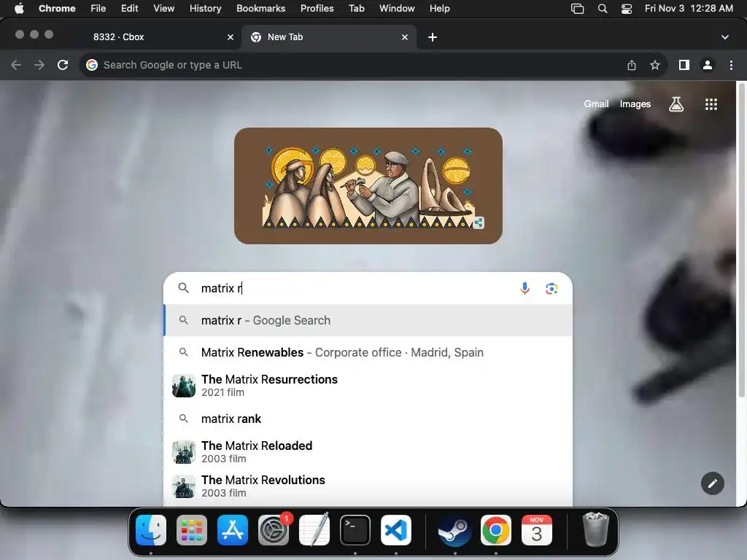Expand the tab search chevron

[725, 37]
